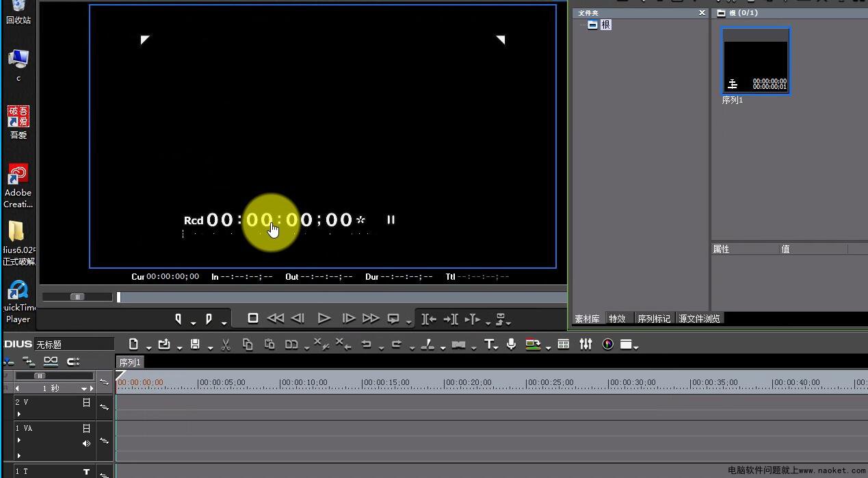Click the Cut scissors icon

226,344
